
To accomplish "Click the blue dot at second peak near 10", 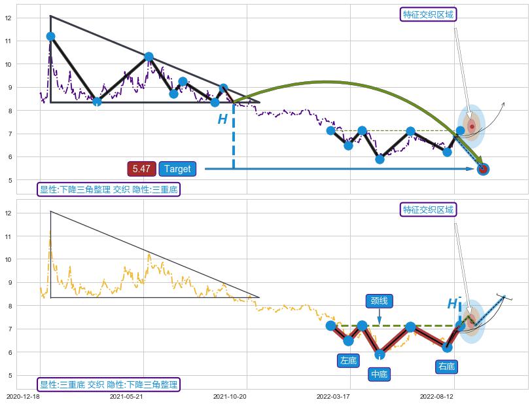I will [x=149, y=57].
